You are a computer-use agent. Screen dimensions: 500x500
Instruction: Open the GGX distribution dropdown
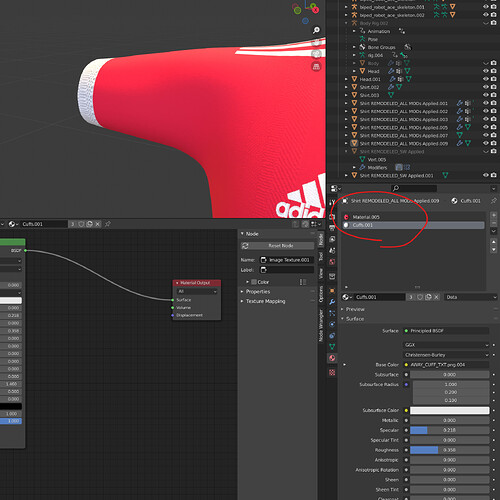(446, 345)
